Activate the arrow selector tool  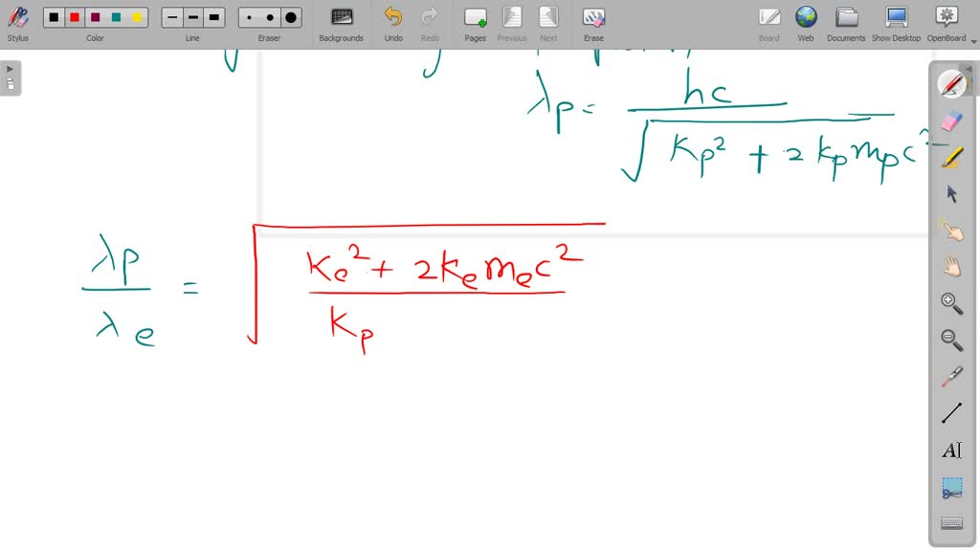coord(951,193)
